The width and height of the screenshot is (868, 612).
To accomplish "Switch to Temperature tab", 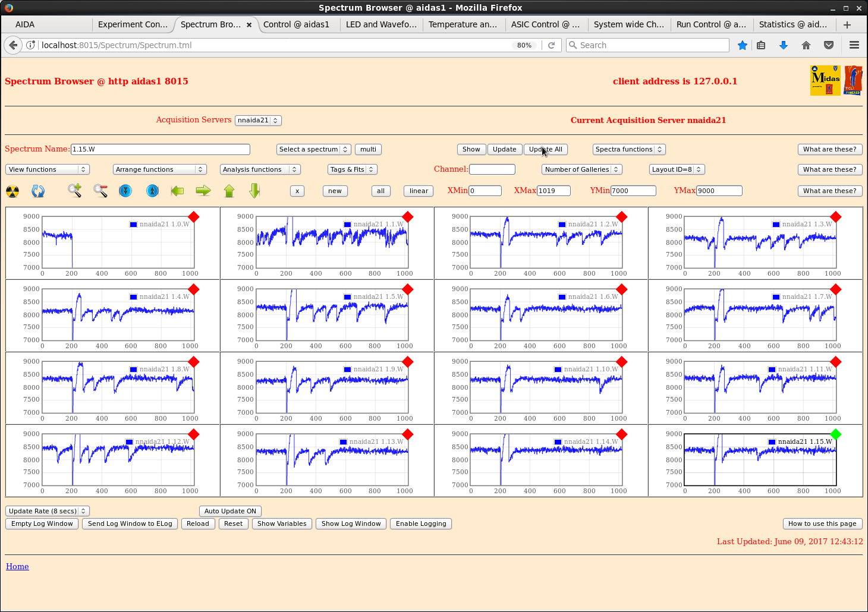I will click(463, 24).
